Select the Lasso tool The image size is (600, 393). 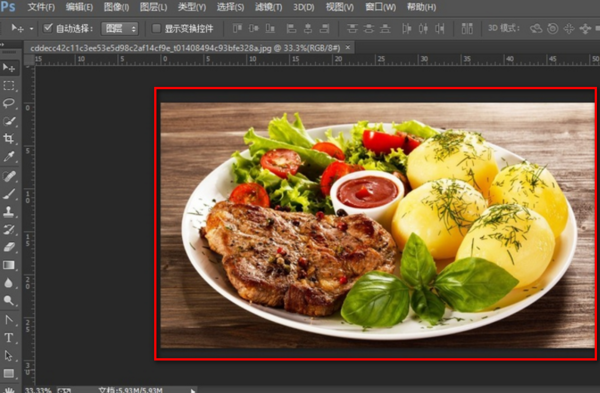(x=8, y=103)
